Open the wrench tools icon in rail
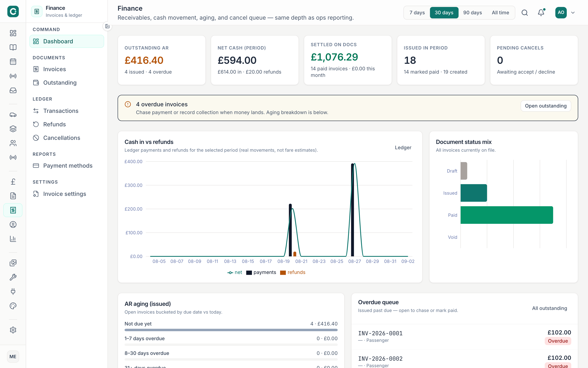Screen dimensions: 588x368 tap(13, 277)
